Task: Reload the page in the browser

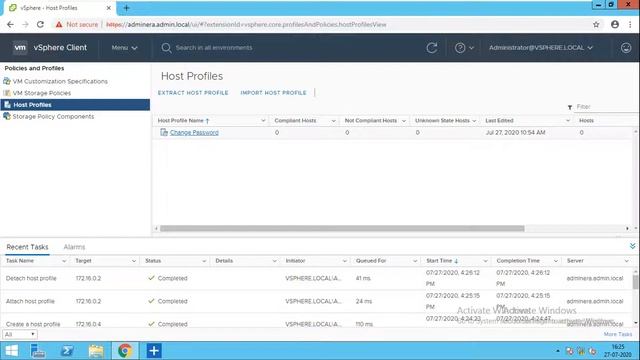Action: pyautogui.click(x=40, y=24)
